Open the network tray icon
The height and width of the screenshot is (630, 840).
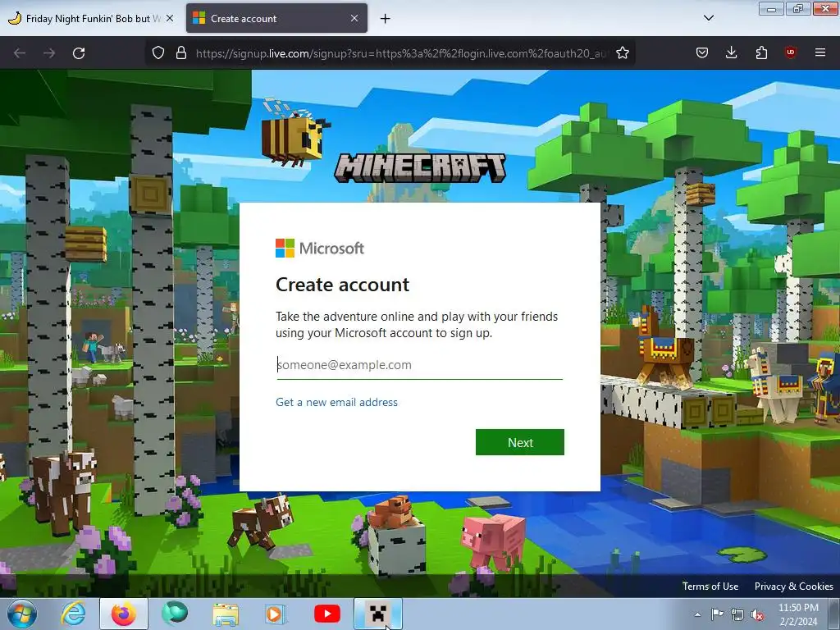pos(737,614)
